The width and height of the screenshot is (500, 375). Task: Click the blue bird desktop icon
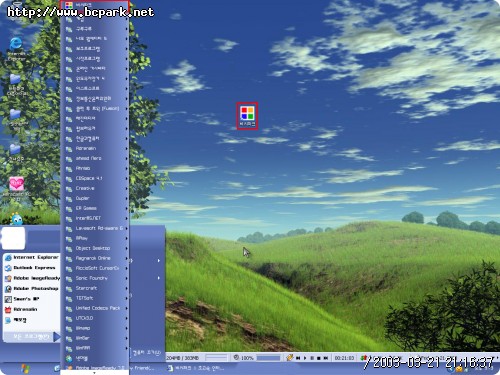click(16, 219)
